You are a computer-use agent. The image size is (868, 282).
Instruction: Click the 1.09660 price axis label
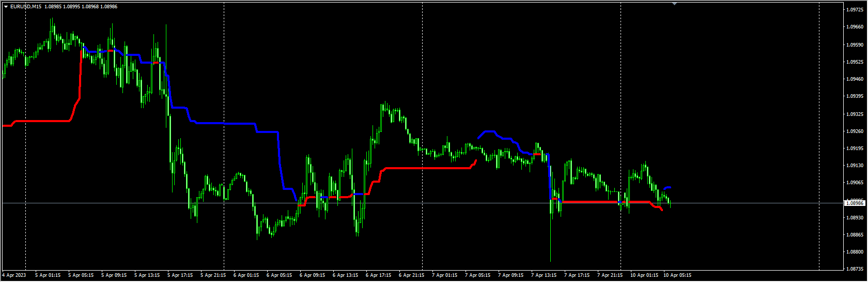tap(855, 27)
